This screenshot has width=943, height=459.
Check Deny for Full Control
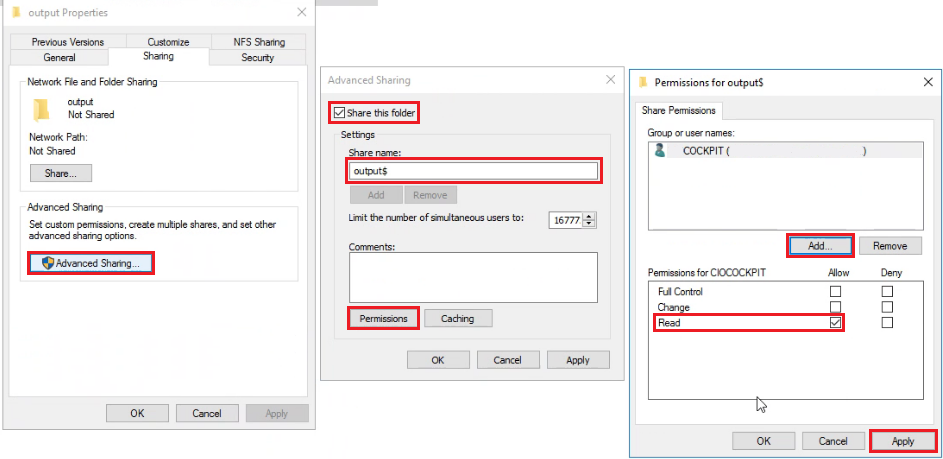(887, 292)
